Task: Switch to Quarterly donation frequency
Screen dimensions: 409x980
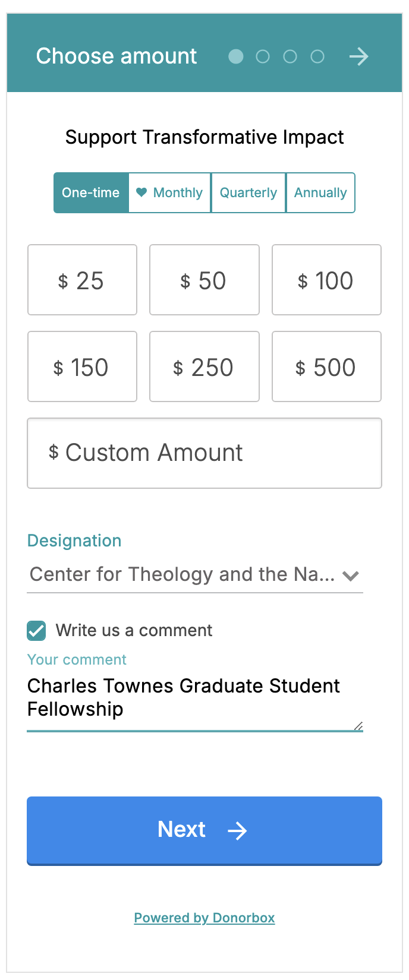Action: click(x=248, y=192)
